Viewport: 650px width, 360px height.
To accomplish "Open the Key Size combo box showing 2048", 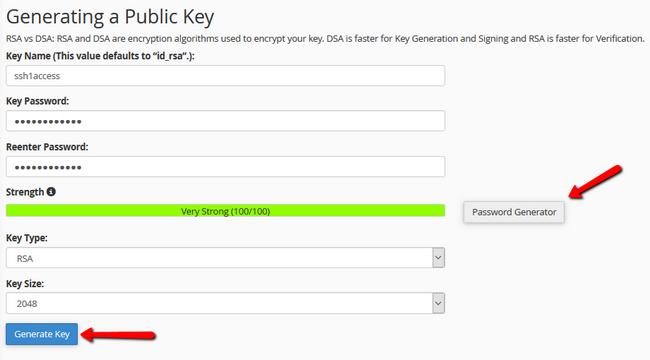I will pos(226,303).
